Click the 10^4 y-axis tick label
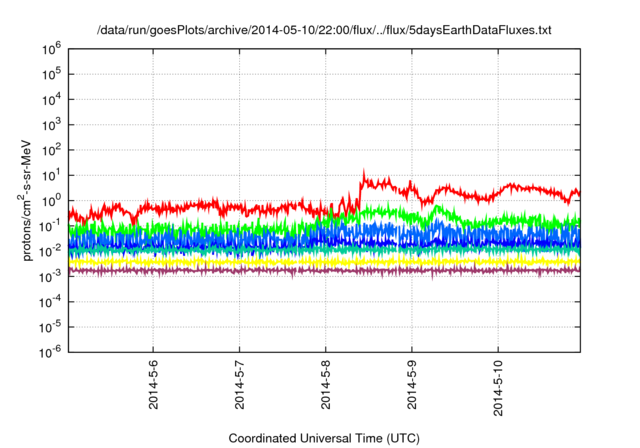Viewport: 640px width, 448px height. point(51,100)
